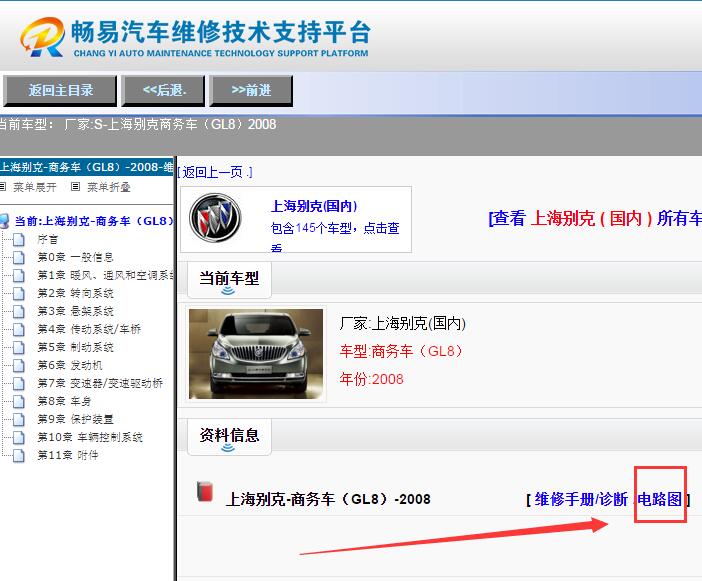Open the 维修手册/诊断 link
Viewport: 702px width, 581px height.
tap(581, 499)
